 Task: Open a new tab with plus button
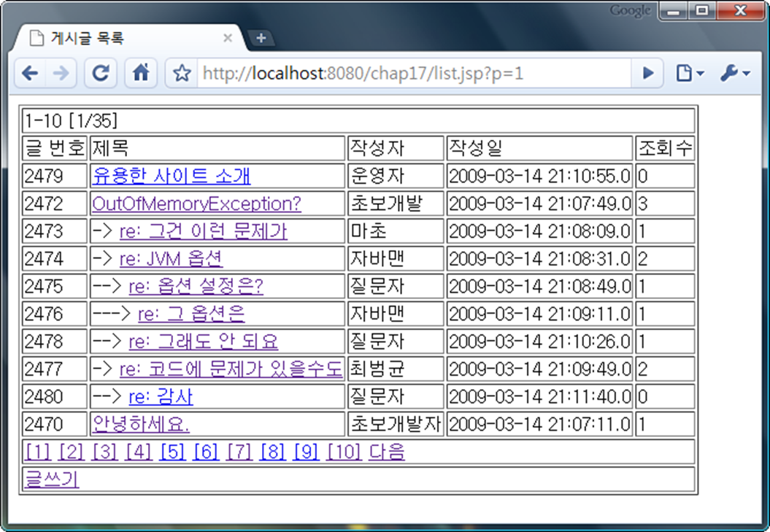tap(261, 38)
